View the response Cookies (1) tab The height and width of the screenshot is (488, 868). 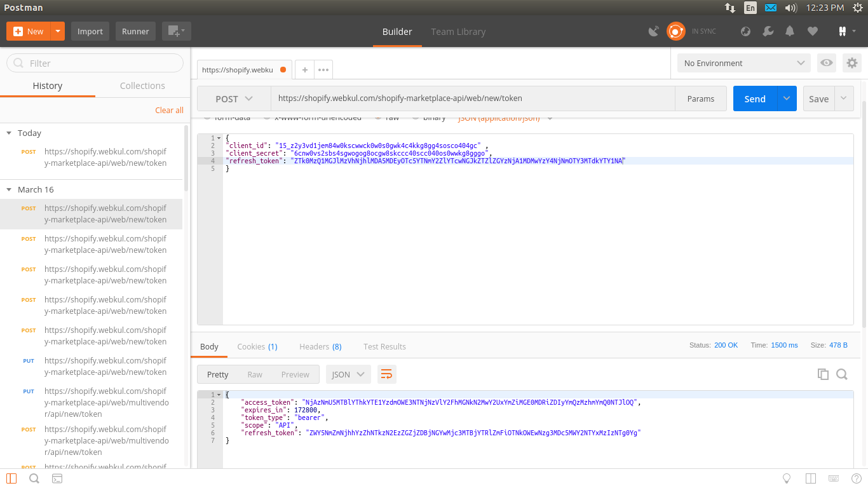(x=257, y=346)
